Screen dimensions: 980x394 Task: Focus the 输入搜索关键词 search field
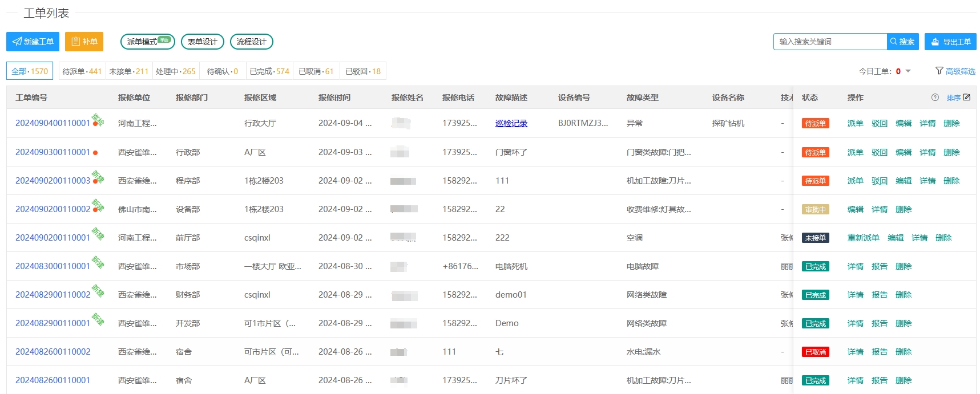(x=830, y=42)
